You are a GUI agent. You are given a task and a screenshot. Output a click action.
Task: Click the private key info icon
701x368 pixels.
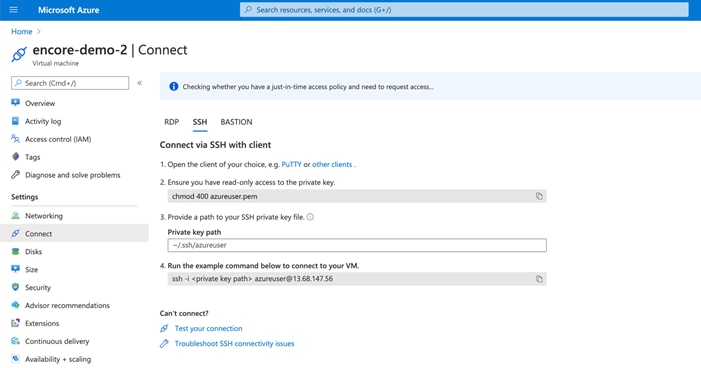pyautogui.click(x=310, y=217)
